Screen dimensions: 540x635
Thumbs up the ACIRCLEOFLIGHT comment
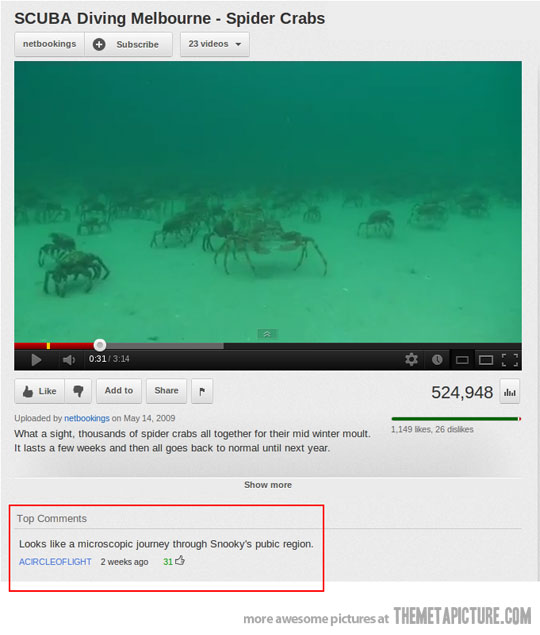[180, 561]
